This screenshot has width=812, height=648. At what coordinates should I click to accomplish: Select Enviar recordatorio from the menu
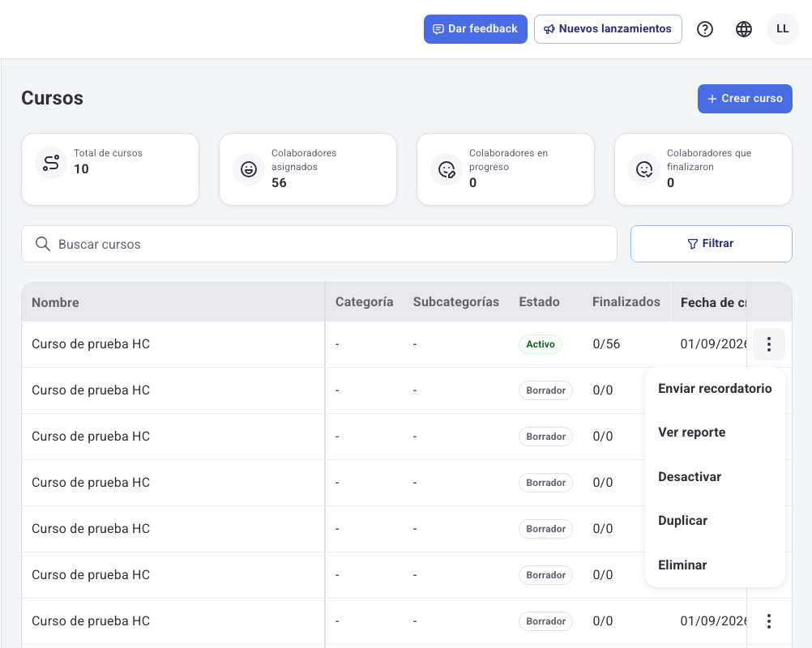pyautogui.click(x=715, y=389)
